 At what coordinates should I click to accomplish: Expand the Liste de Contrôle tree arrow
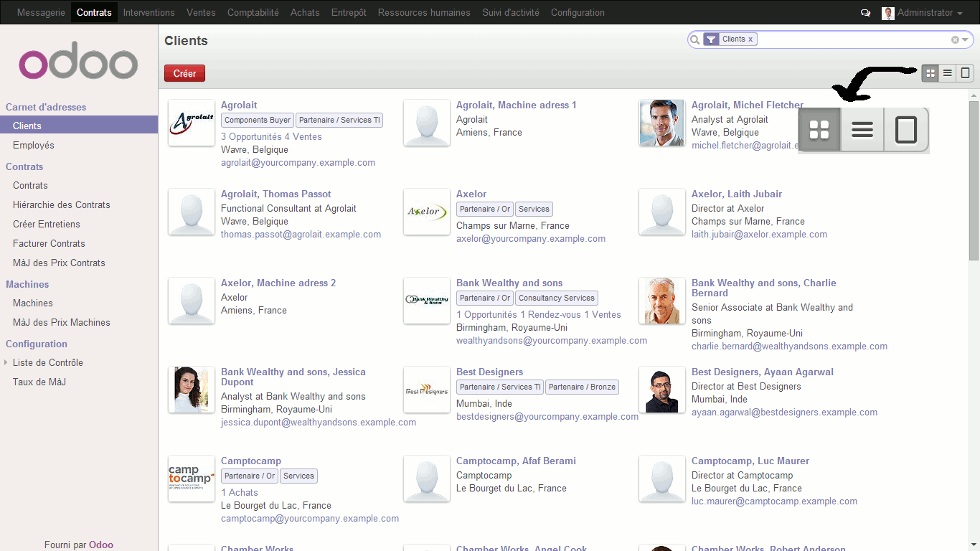[6, 362]
